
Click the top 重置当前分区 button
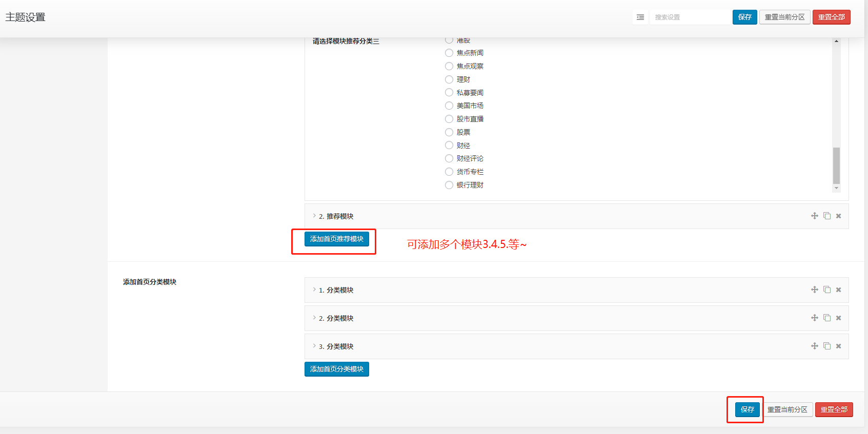(785, 17)
